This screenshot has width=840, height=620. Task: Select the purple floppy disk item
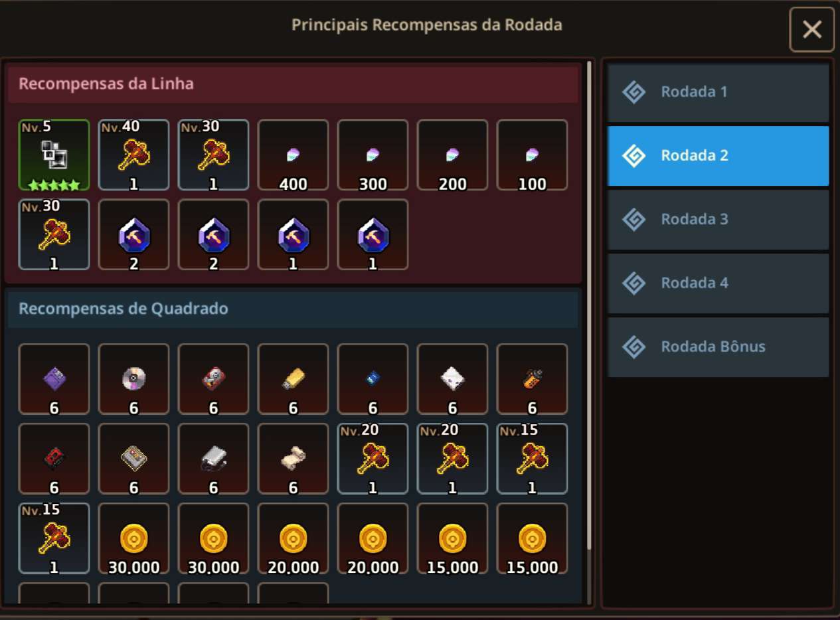coord(54,379)
